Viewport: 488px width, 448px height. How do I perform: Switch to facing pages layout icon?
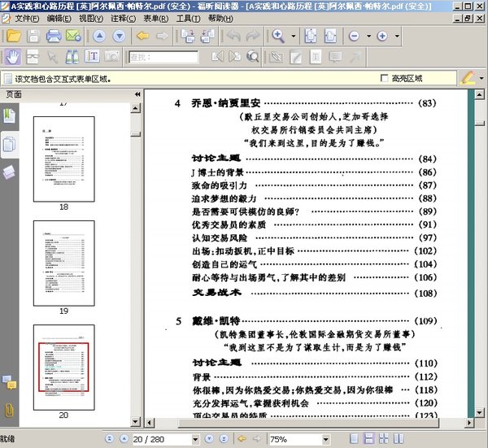pyautogui.click(x=399, y=439)
